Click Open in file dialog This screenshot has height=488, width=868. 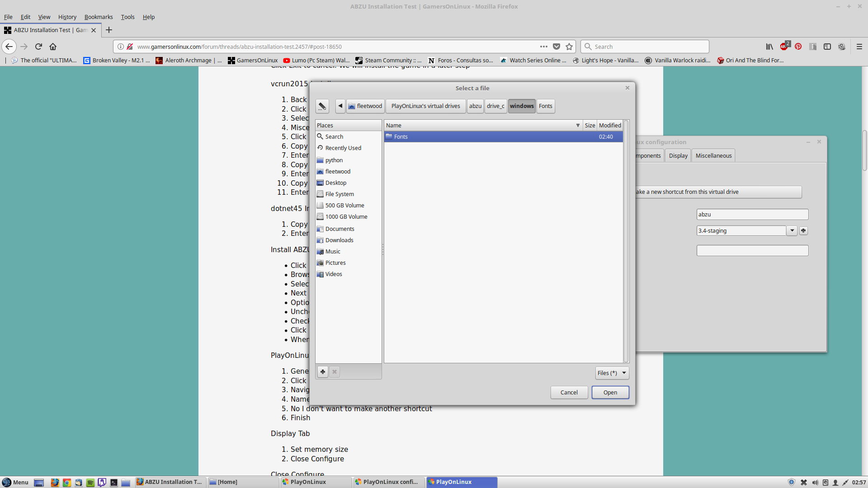point(610,392)
